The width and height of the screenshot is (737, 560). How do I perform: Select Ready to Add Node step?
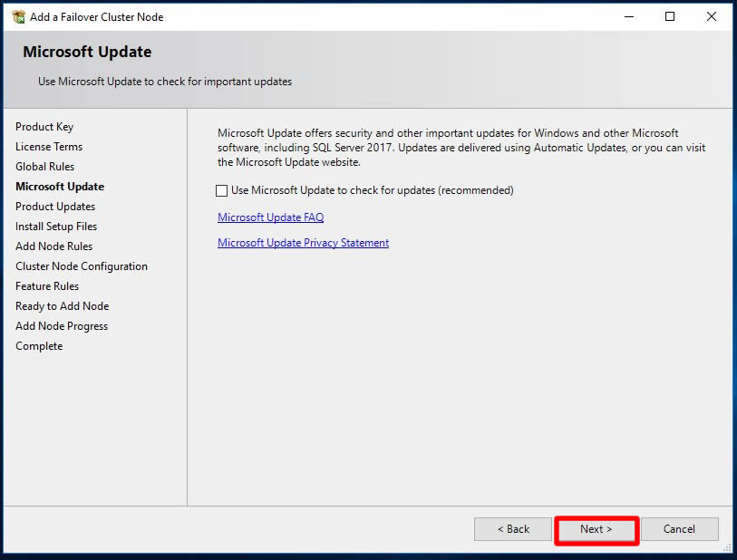point(62,306)
